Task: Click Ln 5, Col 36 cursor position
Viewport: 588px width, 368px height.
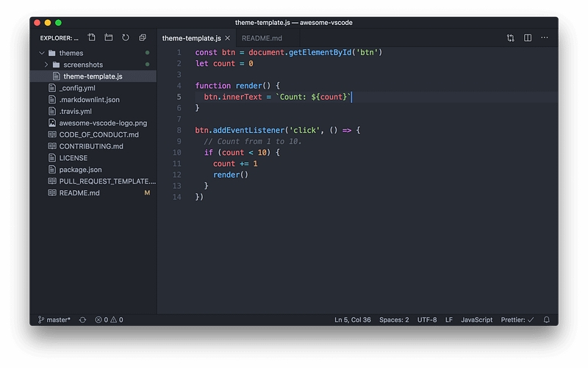Action: point(353,320)
